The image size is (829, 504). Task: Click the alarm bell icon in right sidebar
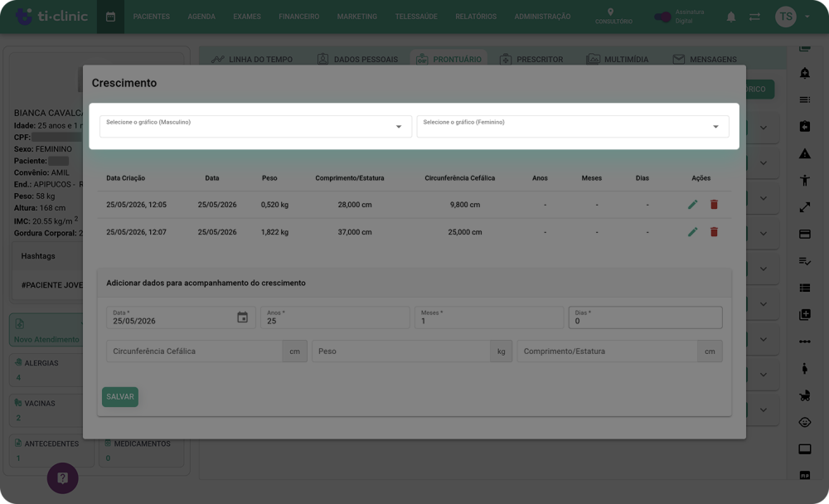tap(805, 73)
